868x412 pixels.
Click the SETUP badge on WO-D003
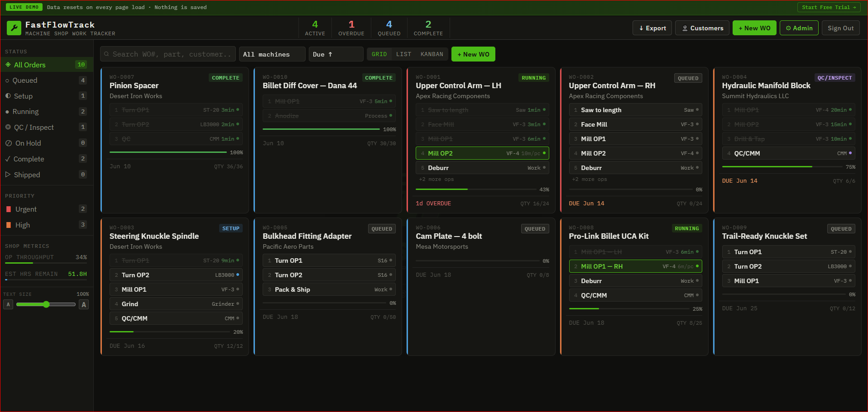click(231, 228)
